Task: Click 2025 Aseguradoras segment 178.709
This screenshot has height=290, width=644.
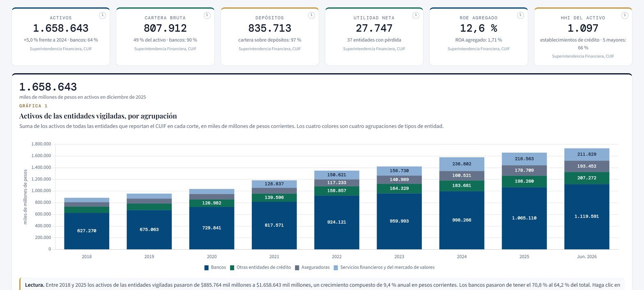Action: pyautogui.click(x=524, y=170)
